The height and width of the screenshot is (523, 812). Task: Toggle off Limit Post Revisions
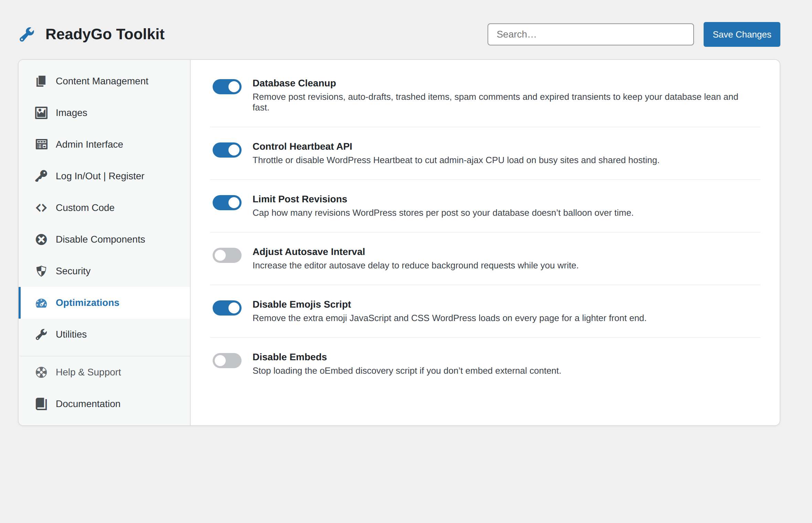(x=227, y=203)
